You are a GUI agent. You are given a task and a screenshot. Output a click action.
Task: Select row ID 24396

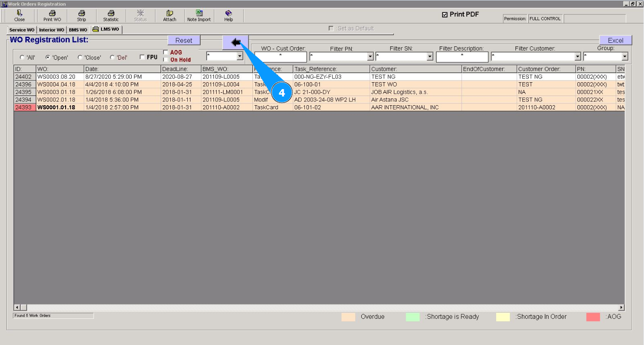[25, 85]
